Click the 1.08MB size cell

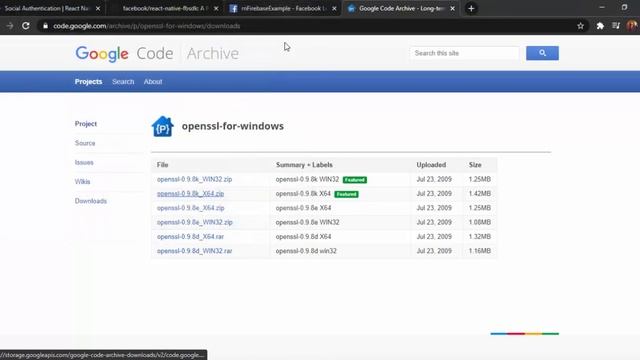[x=480, y=222]
